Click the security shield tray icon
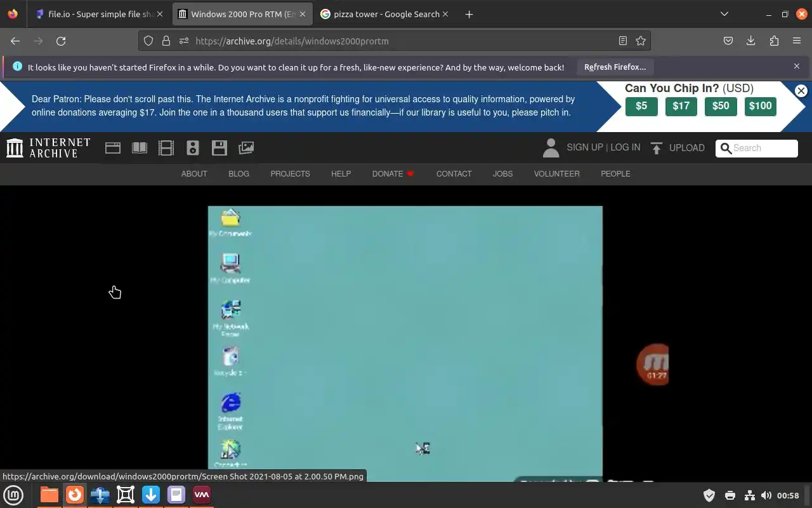This screenshot has width=812, height=508. [709, 495]
